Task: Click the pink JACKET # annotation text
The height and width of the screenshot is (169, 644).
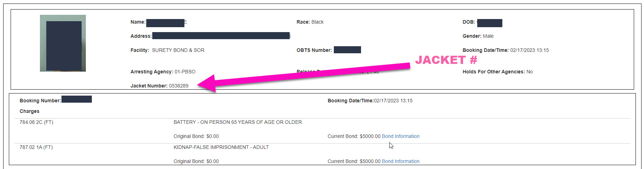Action: (446, 60)
